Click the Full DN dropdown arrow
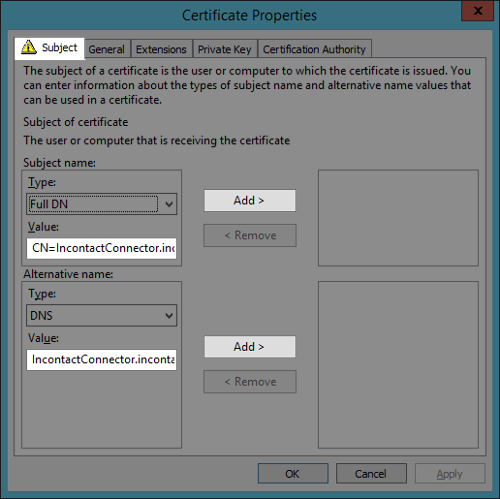 coord(169,204)
